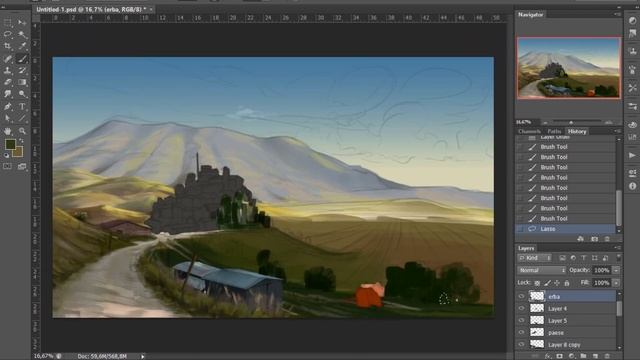Select the Layers tab
This screenshot has height=360, width=640.
pos(526,248)
